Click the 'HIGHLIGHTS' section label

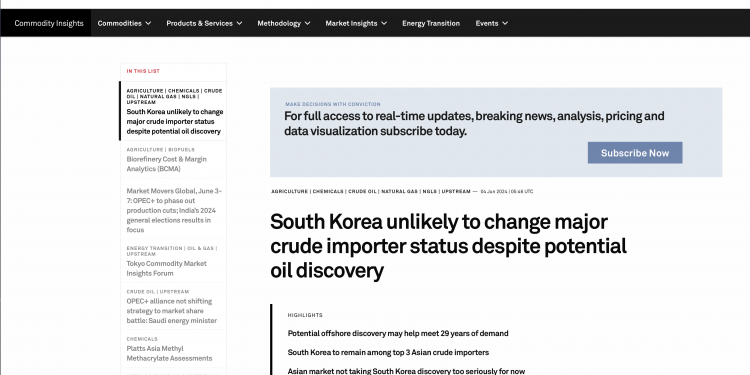tap(305, 315)
